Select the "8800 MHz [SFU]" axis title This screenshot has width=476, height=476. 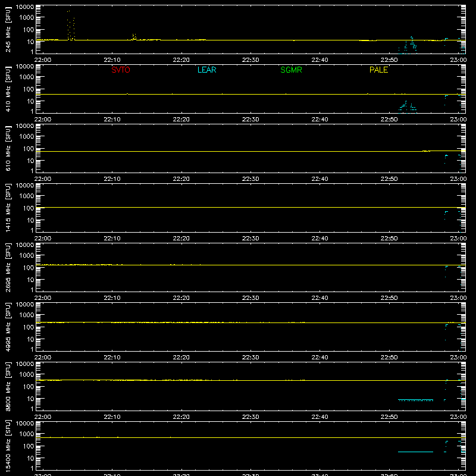pos(8,386)
